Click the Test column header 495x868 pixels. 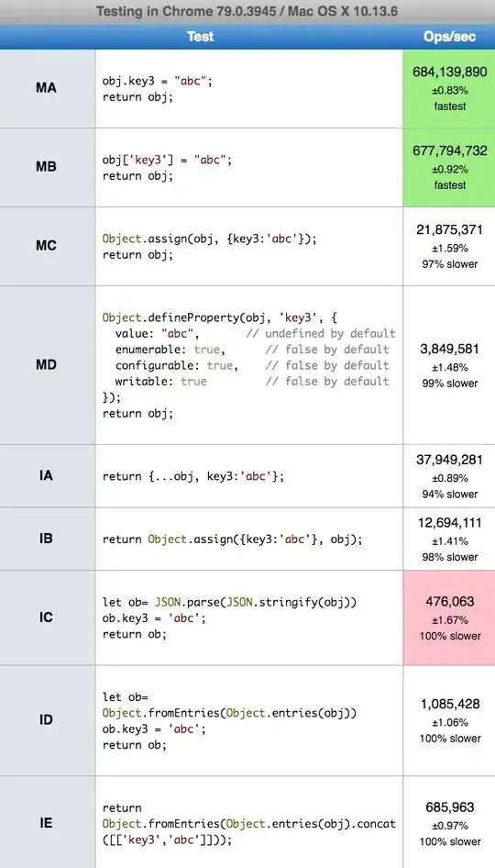(200, 37)
